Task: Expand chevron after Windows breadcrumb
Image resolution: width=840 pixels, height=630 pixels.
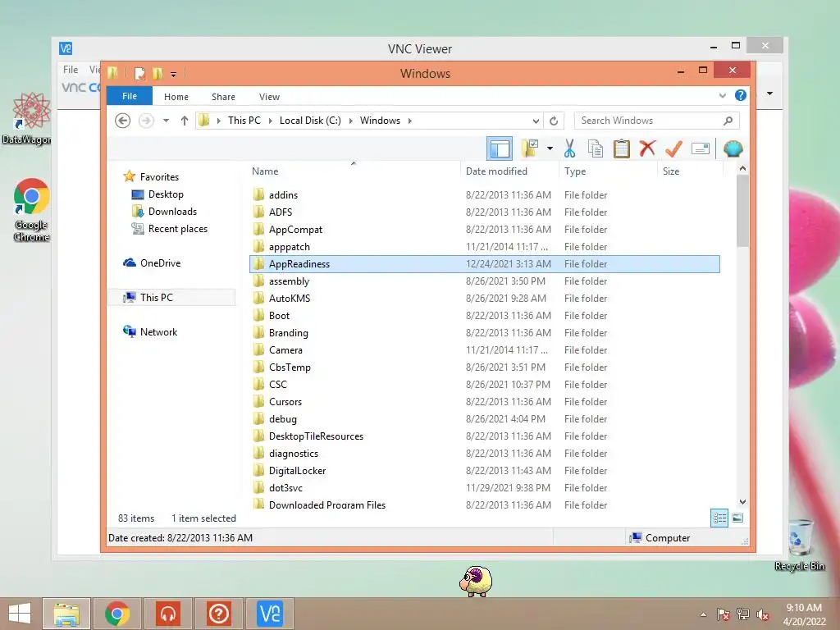Action: (x=410, y=121)
